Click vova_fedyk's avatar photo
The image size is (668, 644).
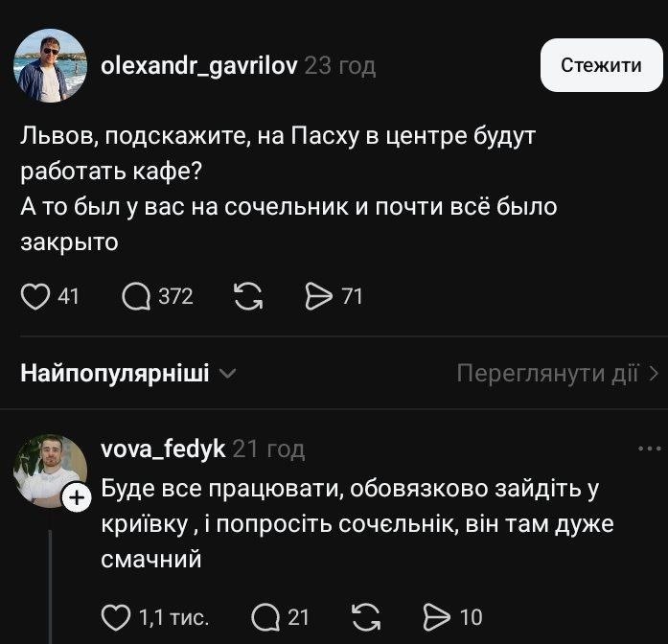click(x=48, y=470)
